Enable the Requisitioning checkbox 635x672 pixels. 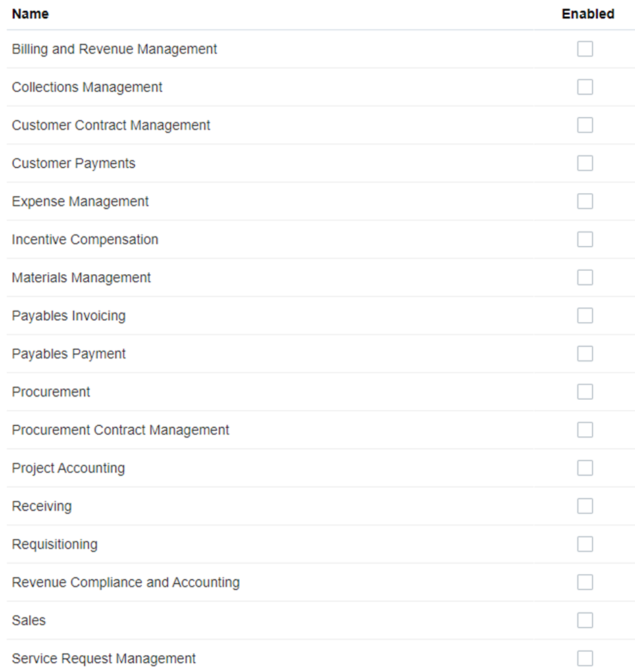click(585, 544)
